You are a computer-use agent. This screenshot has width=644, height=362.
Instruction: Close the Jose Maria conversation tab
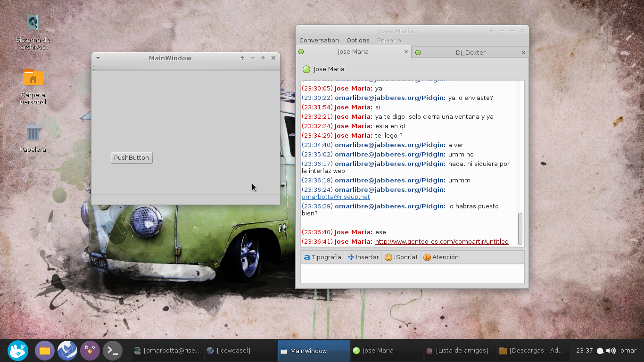click(406, 52)
